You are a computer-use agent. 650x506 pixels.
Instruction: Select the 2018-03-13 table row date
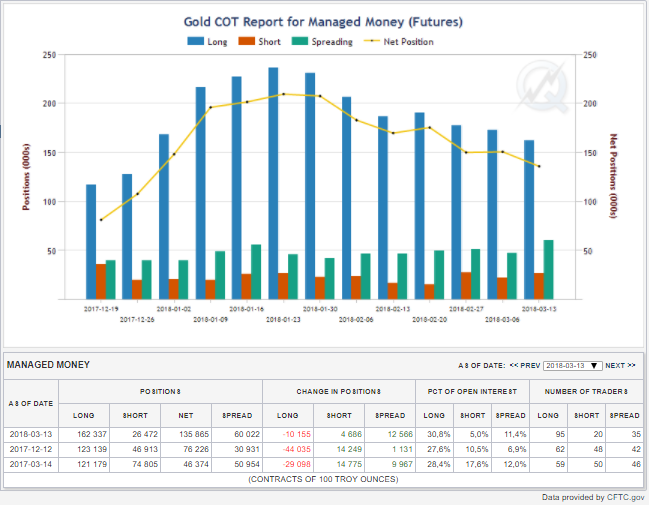click(x=31, y=435)
